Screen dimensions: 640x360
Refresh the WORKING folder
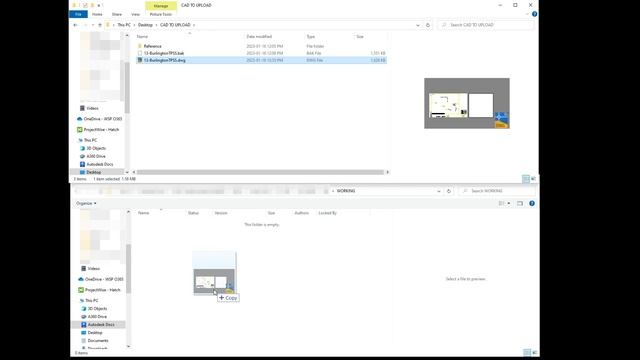click(x=449, y=191)
